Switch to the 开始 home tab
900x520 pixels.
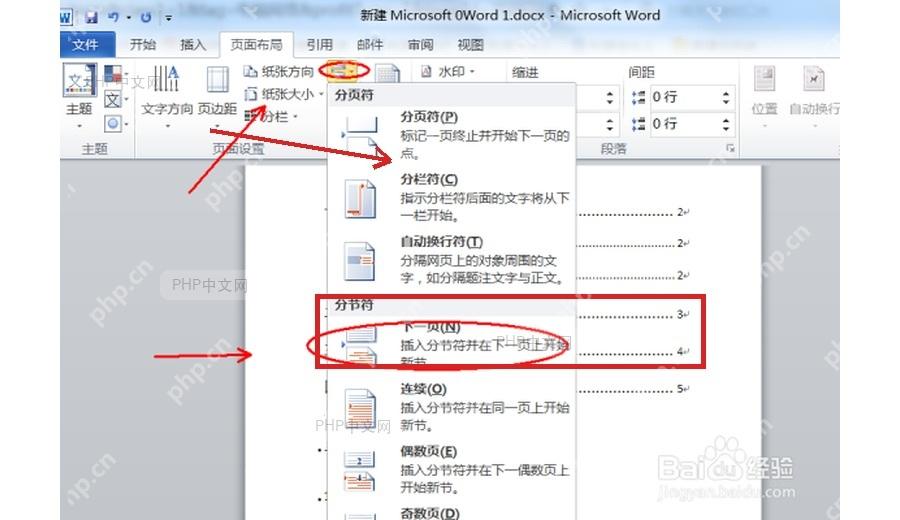pyautogui.click(x=142, y=45)
